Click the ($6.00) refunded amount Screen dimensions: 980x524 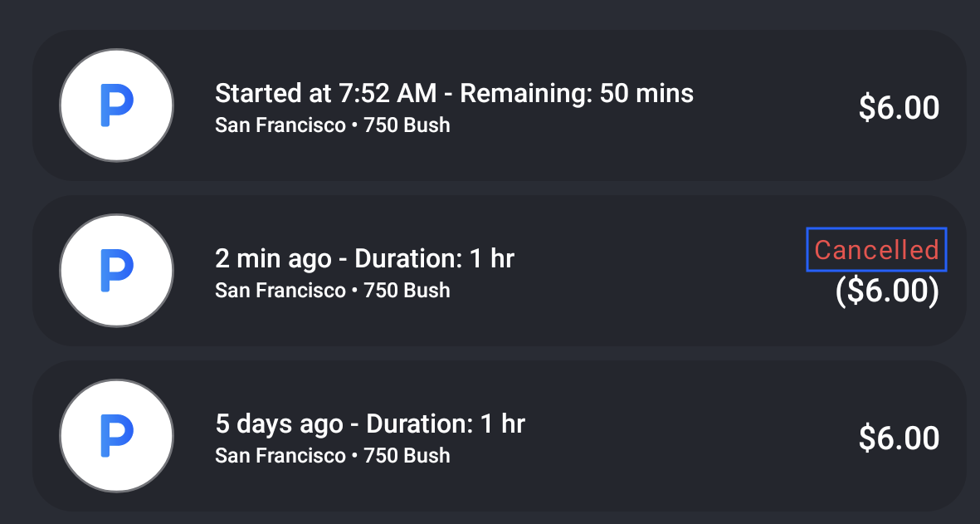887,291
